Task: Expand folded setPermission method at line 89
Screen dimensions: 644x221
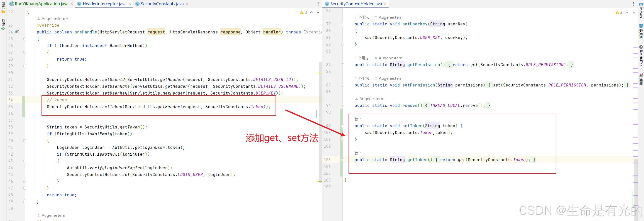Action: tap(343, 85)
